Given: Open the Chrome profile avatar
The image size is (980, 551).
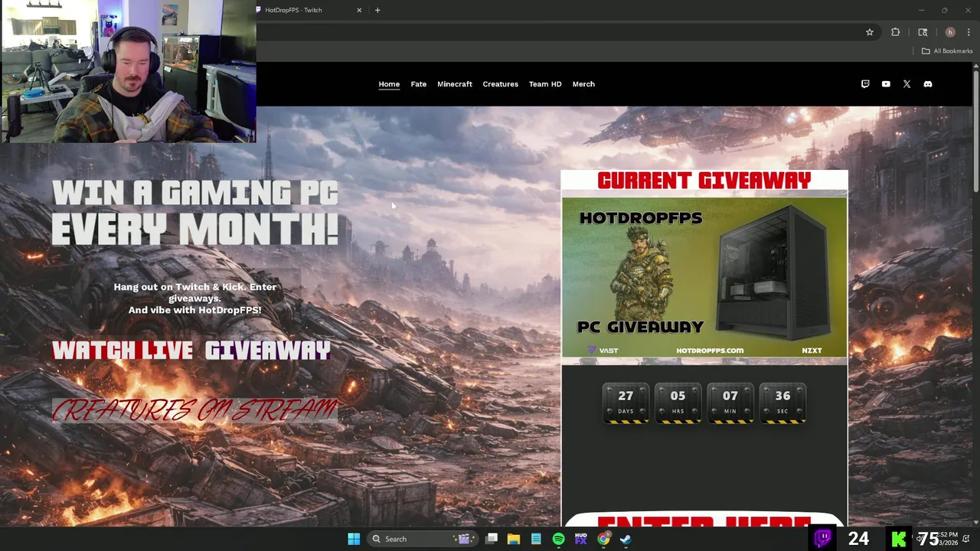Looking at the screenshot, I should pos(950,32).
